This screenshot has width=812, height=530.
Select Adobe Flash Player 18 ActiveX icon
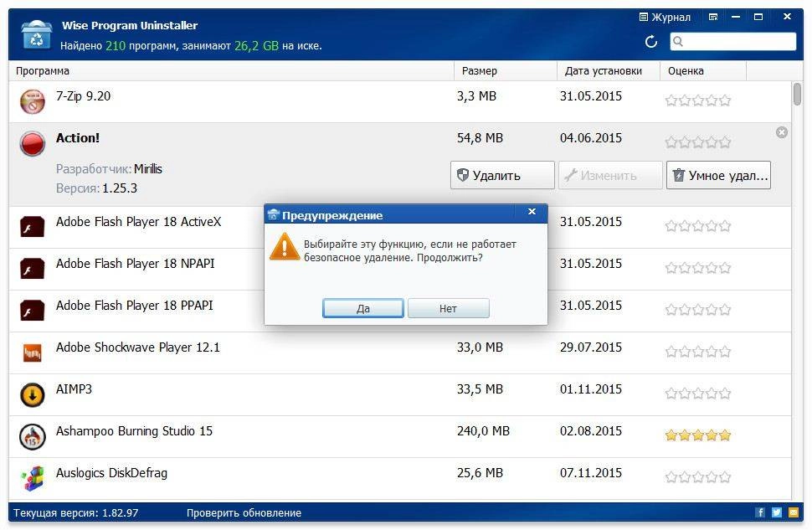[32, 227]
